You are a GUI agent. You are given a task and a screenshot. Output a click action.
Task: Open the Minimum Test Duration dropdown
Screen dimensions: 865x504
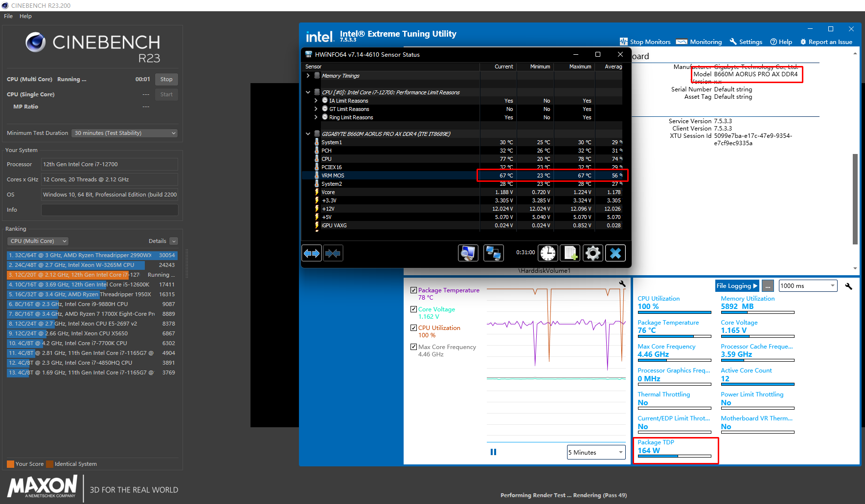coord(124,133)
